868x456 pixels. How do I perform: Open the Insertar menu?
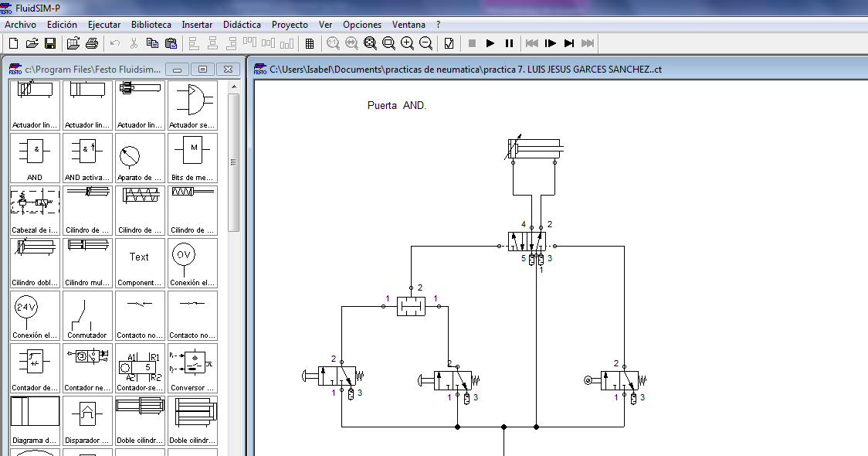197,25
